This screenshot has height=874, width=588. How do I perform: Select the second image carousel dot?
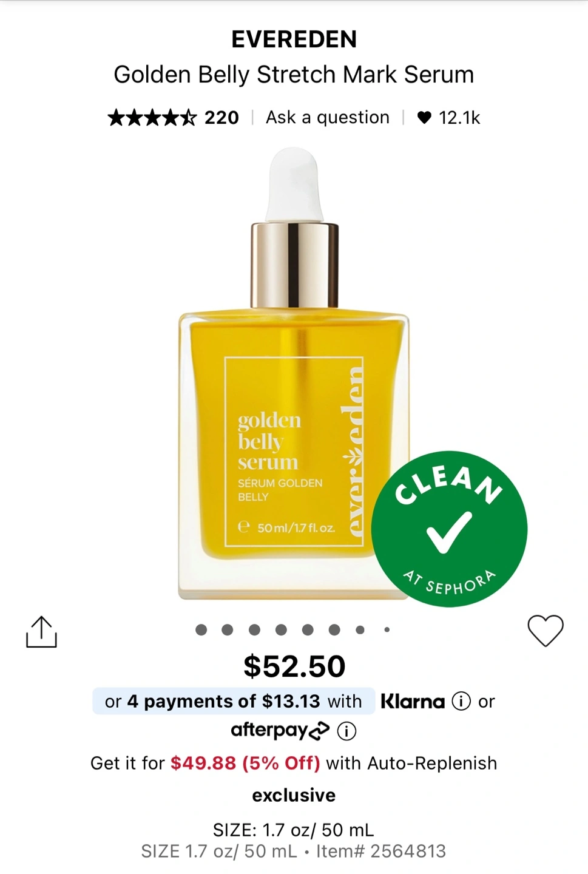(228, 630)
